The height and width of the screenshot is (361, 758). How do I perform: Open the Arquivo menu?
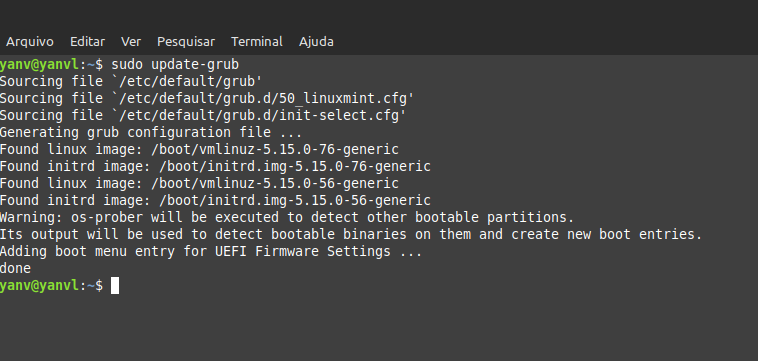coord(29,42)
